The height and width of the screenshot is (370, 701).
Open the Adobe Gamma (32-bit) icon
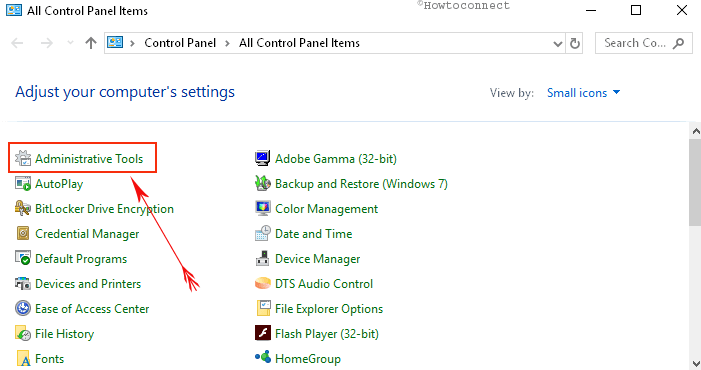click(263, 159)
